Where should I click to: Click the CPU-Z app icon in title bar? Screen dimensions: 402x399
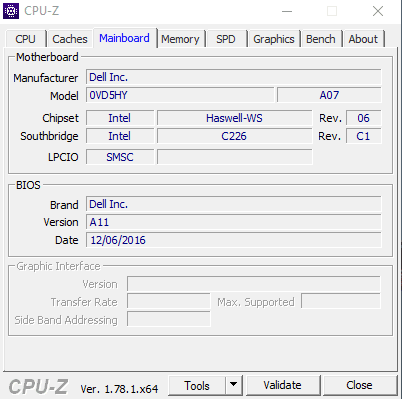tap(11, 11)
